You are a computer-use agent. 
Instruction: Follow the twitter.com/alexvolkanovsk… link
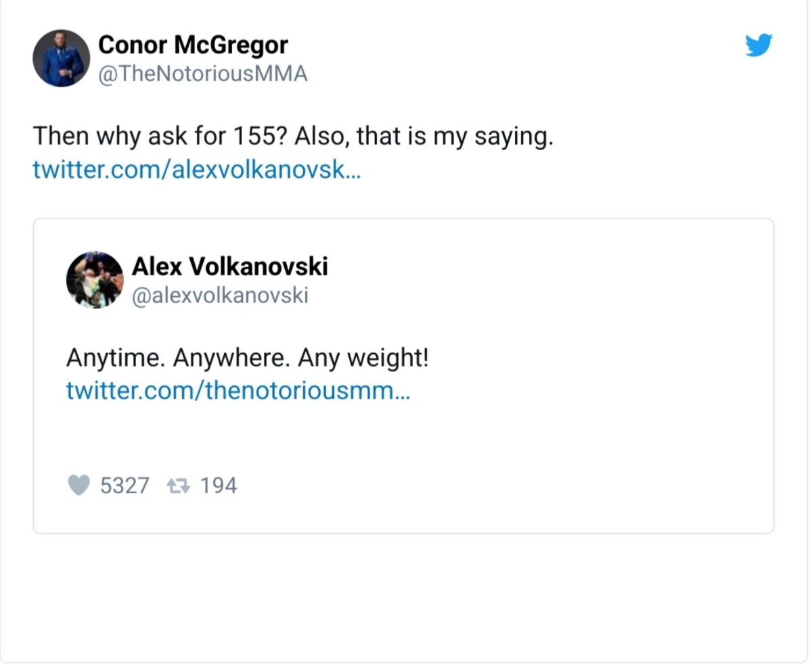(x=196, y=168)
